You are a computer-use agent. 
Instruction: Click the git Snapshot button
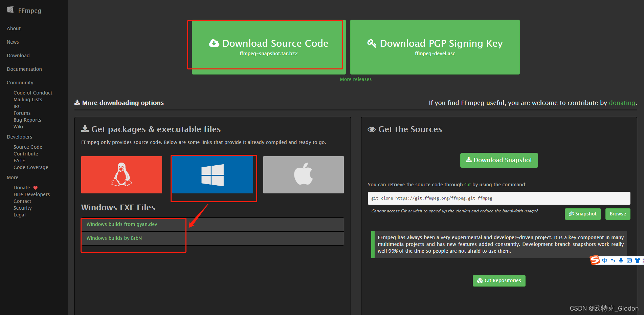583,214
